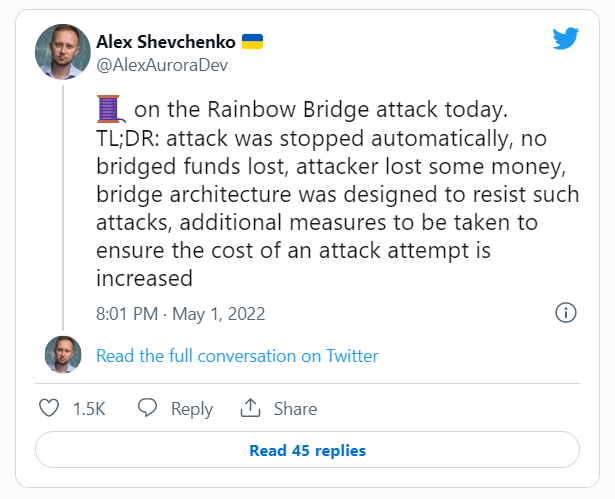615x499 pixels.
Task: Click the share arrow icon
Action: click(250, 408)
